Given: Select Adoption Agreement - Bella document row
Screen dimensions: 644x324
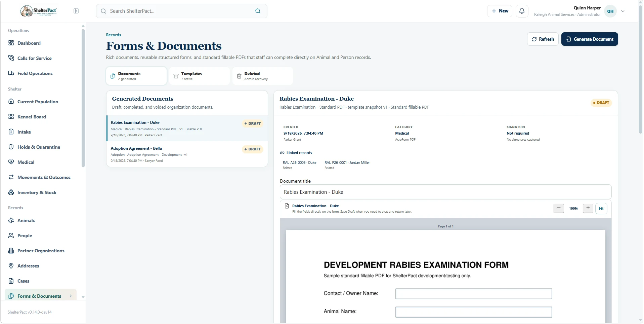Looking at the screenshot, I should point(187,154).
